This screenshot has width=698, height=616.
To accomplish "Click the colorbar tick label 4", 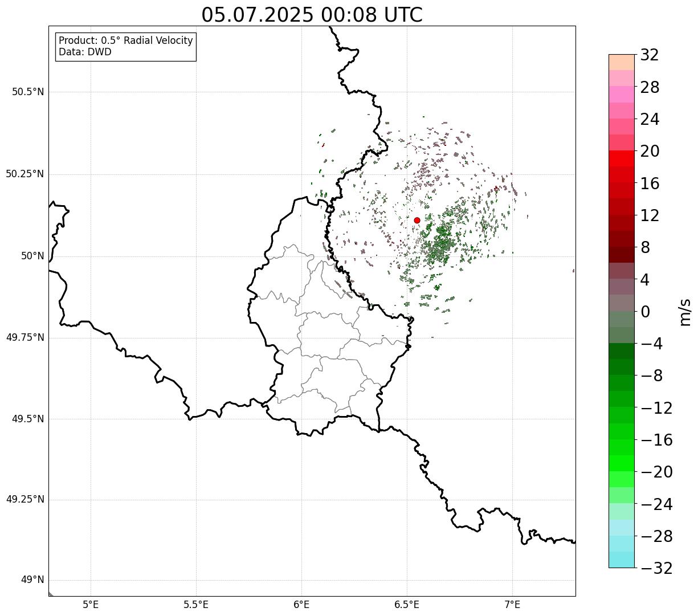I will (x=645, y=280).
